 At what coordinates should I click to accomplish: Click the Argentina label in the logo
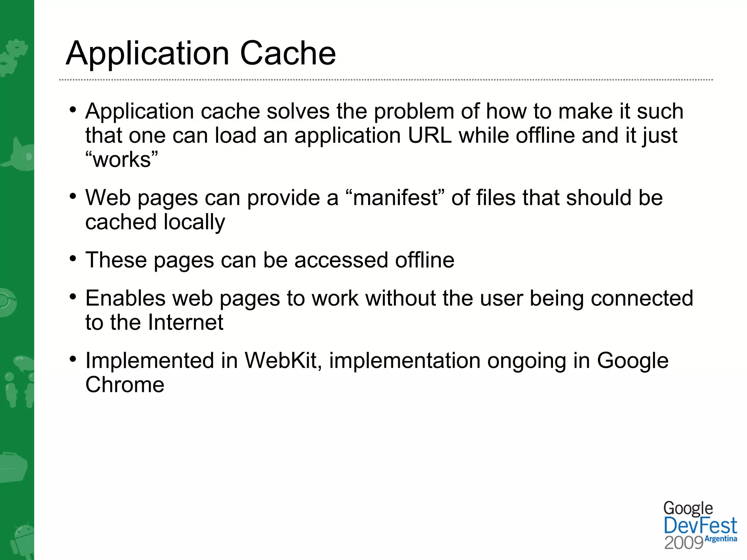pos(721,539)
